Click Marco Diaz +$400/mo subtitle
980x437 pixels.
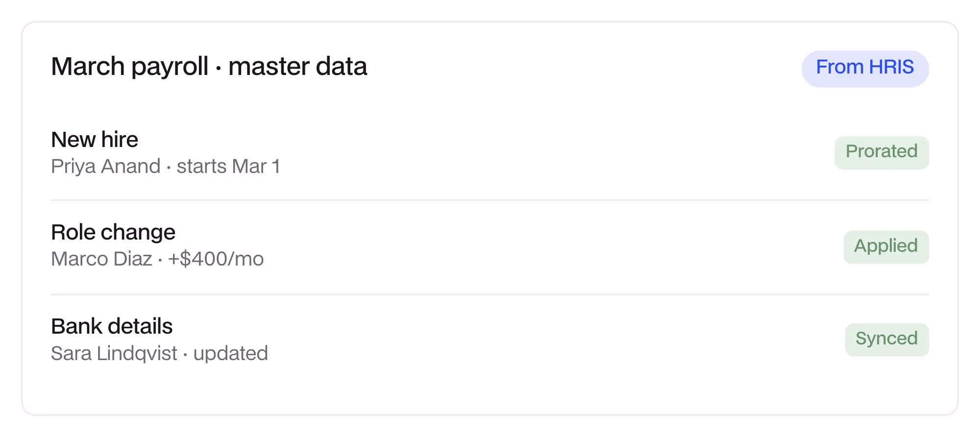click(x=157, y=259)
